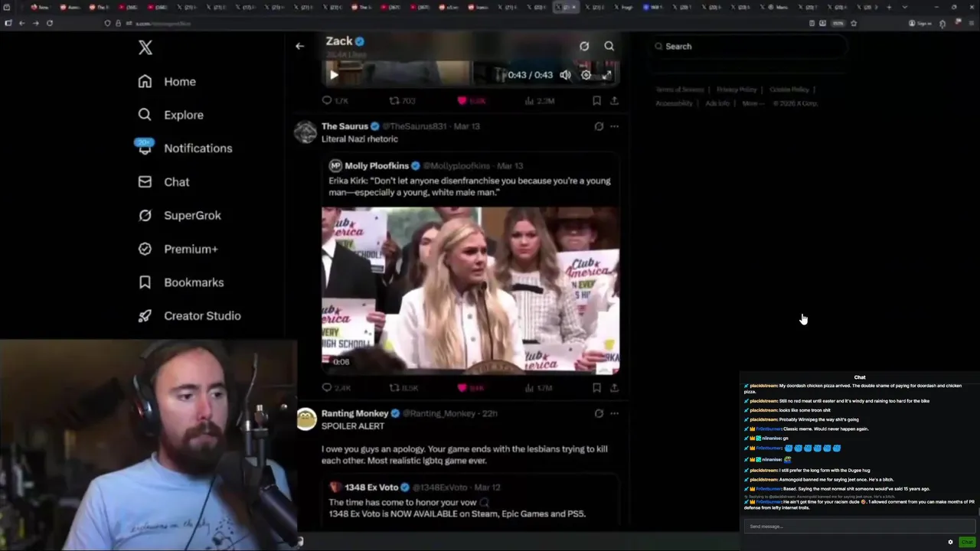This screenshot has height=551, width=980.
Task: Open Molly Ploofkins quoted post name
Action: (x=377, y=166)
